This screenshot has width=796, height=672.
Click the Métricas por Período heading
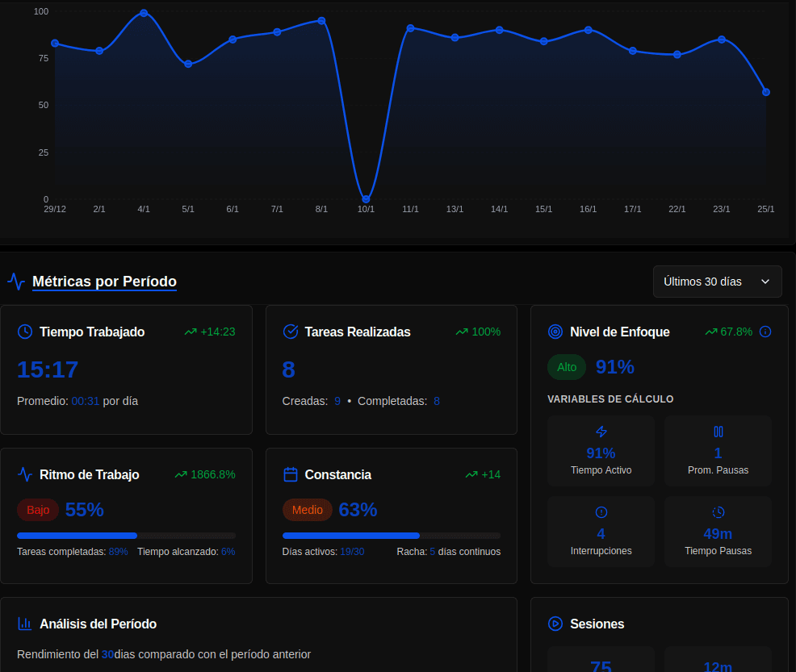104,282
